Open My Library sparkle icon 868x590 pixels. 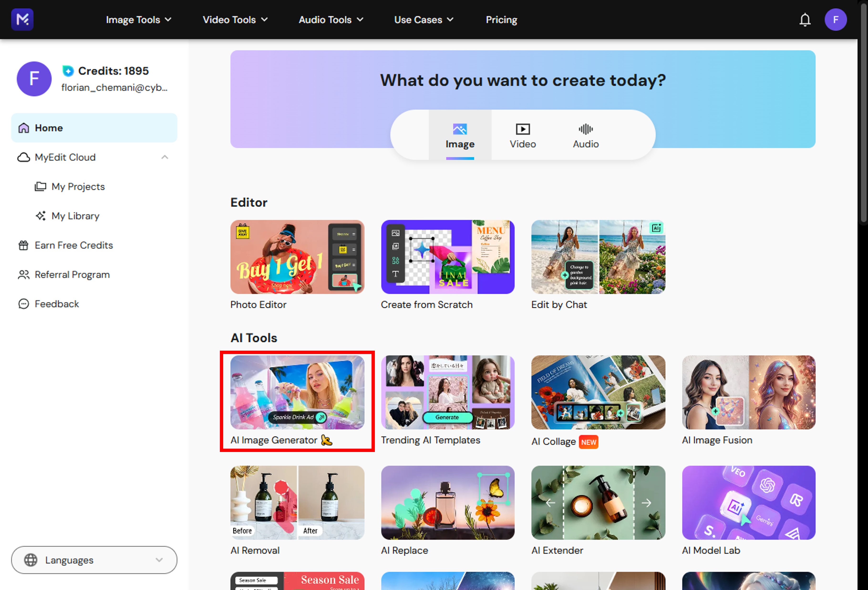click(x=40, y=216)
